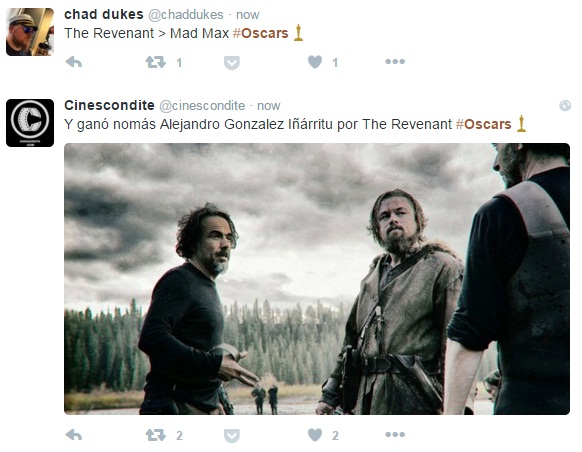Click the globe icon on Cinescondite tweet
Image resolution: width=582 pixels, height=452 pixels.
coord(565,106)
